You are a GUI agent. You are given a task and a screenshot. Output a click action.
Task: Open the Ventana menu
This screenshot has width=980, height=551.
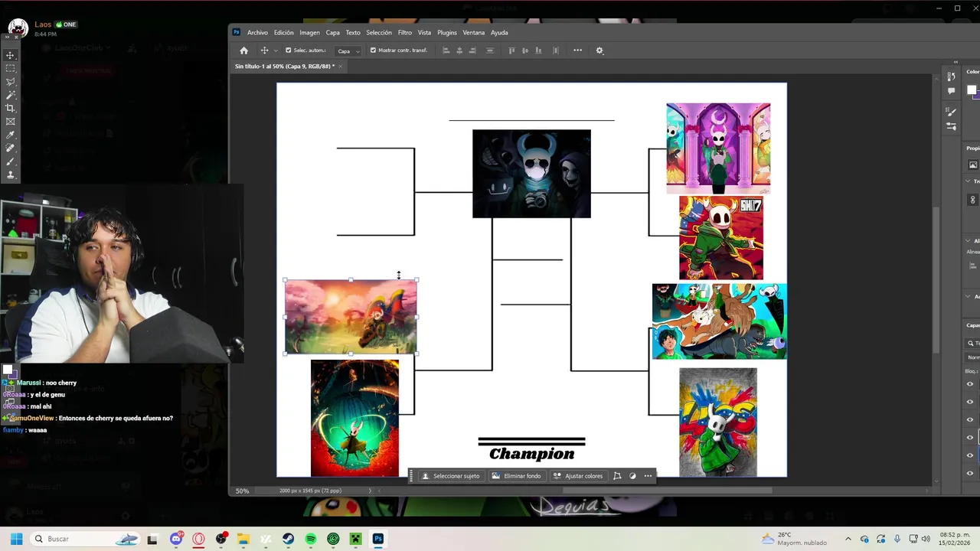click(x=473, y=32)
